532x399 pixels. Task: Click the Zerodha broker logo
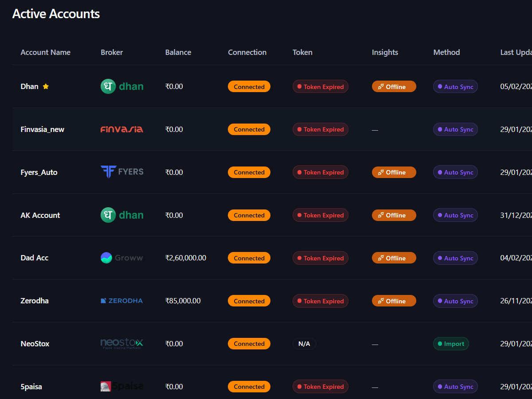point(122,301)
